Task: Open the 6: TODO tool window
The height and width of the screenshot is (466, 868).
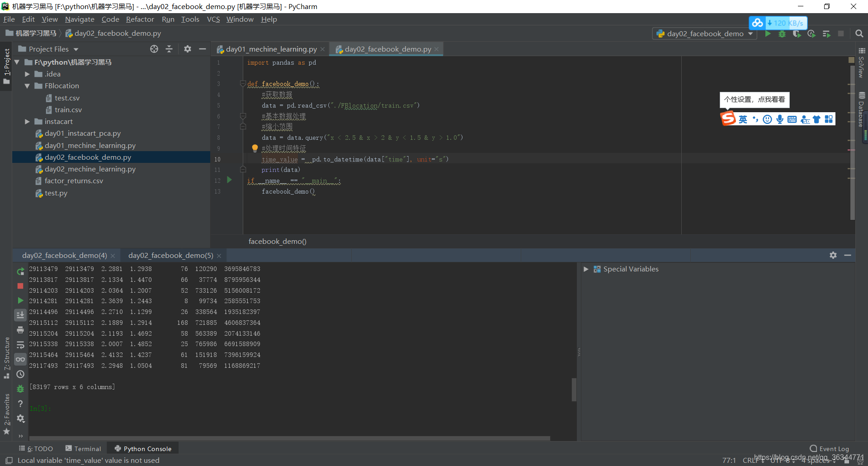Action: [36, 448]
